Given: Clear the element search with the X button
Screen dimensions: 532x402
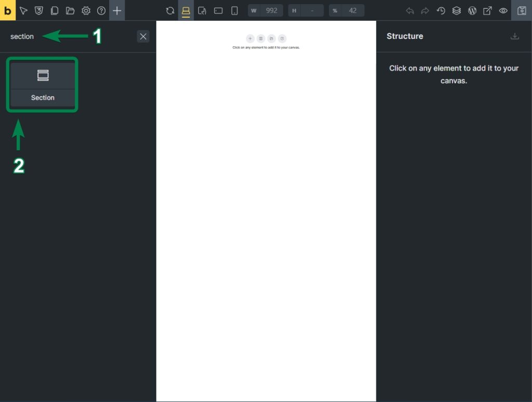Looking at the screenshot, I should pyautogui.click(x=143, y=36).
